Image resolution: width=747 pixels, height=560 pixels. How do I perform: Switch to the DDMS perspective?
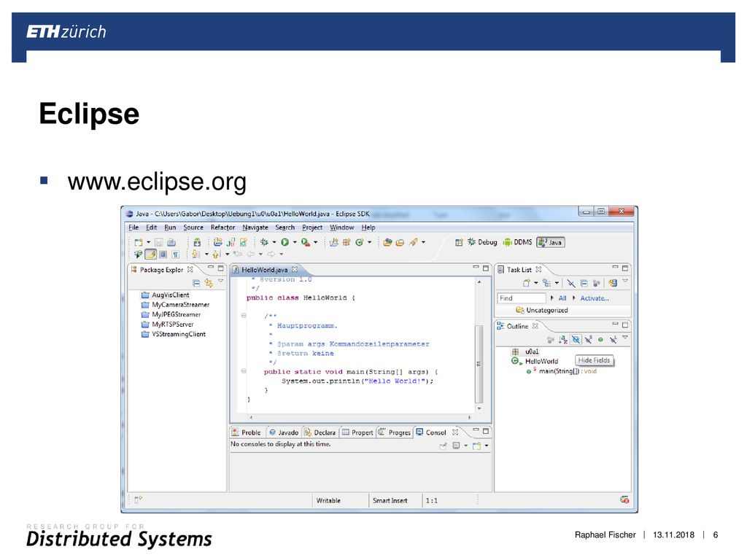(517, 242)
